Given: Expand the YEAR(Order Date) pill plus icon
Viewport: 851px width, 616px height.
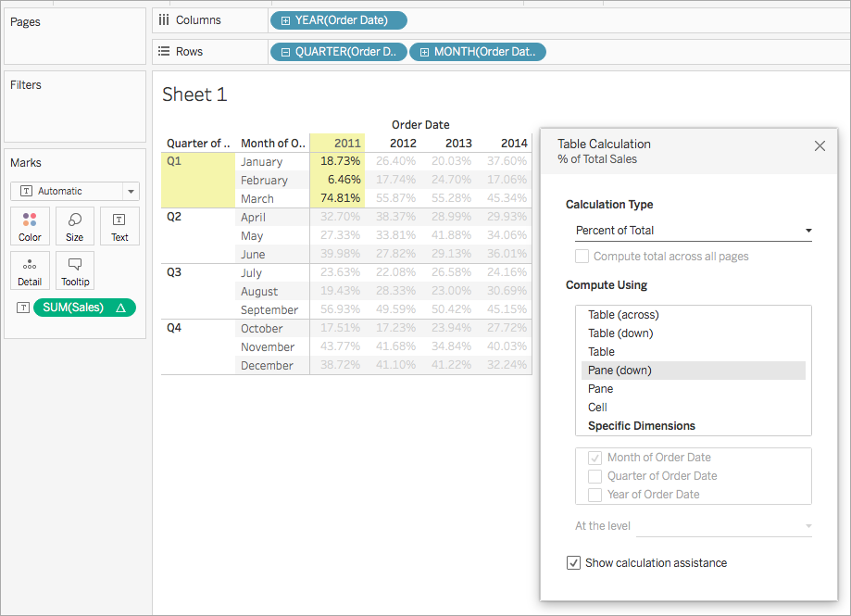Looking at the screenshot, I should click(x=285, y=20).
